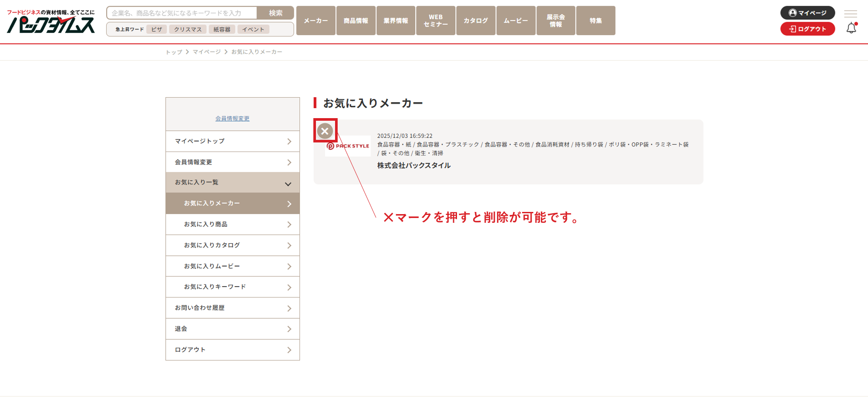This screenshot has height=413, width=868.
Task: Focus the keyword search input field
Action: pyautogui.click(x=182, y=13)
